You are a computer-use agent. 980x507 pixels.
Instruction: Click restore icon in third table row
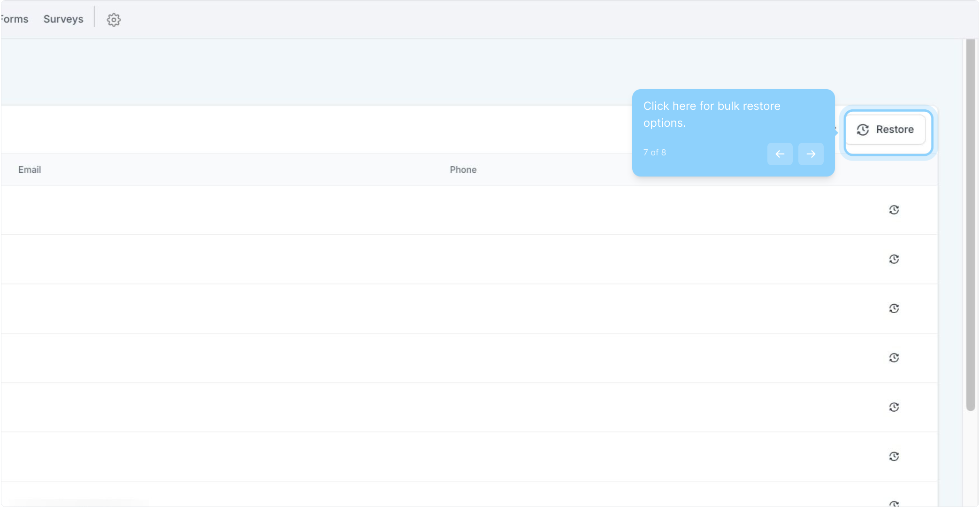click(894, 308)
